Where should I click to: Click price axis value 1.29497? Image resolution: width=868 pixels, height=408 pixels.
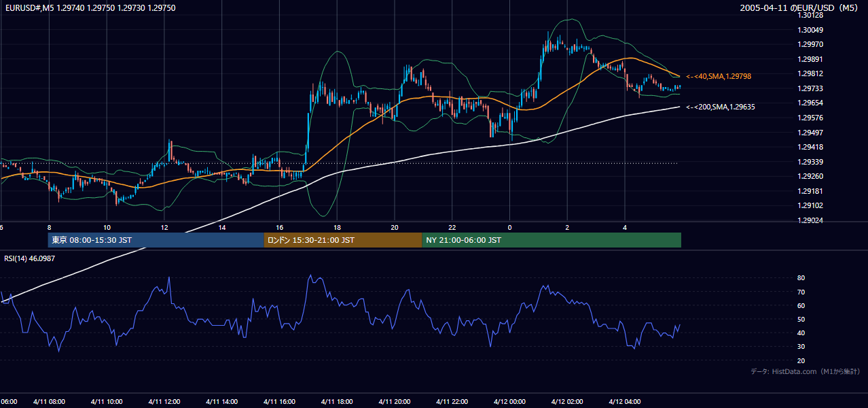point(810,133)
